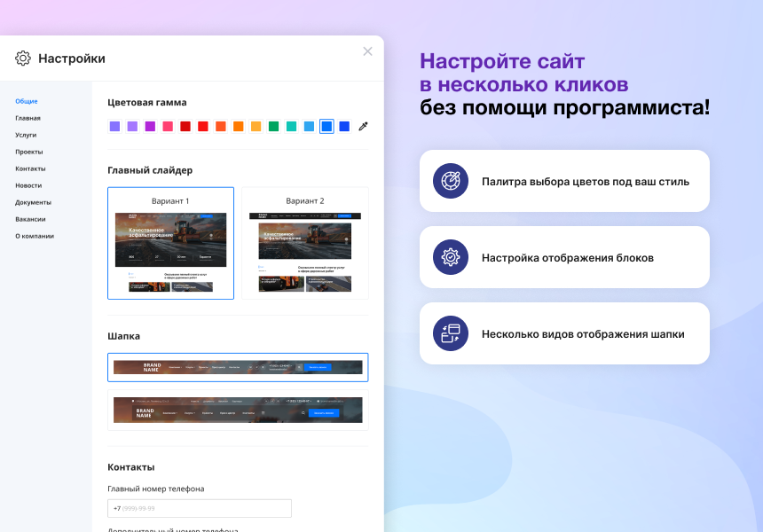Open the Главная settings section

pos(28,118)
